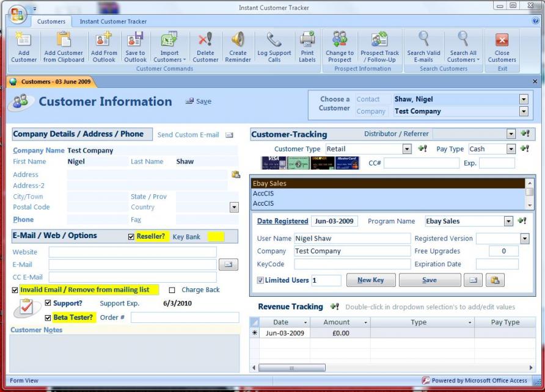Switch to the Customers ribbon tab
The height and width of the screenshot is (392, 545).
click(x=51, y=21)
